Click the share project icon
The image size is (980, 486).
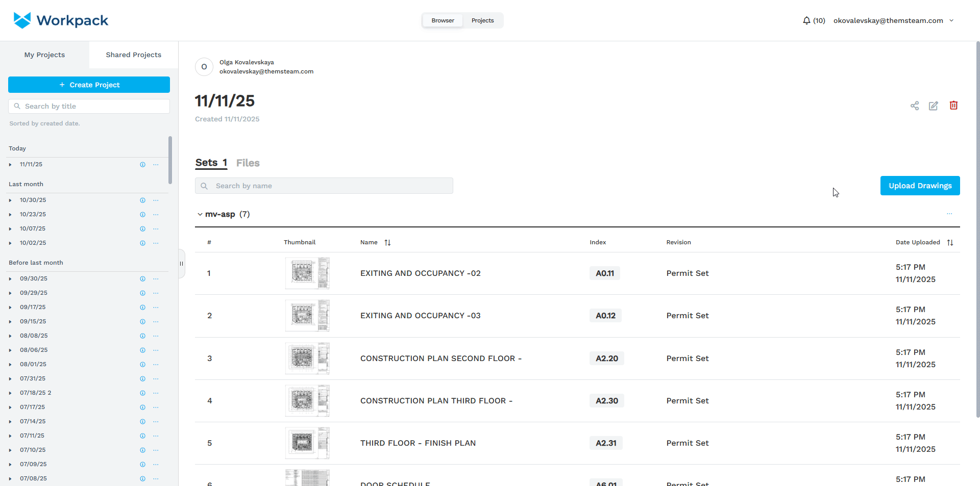pyautogui.click(x=914, y=106)
